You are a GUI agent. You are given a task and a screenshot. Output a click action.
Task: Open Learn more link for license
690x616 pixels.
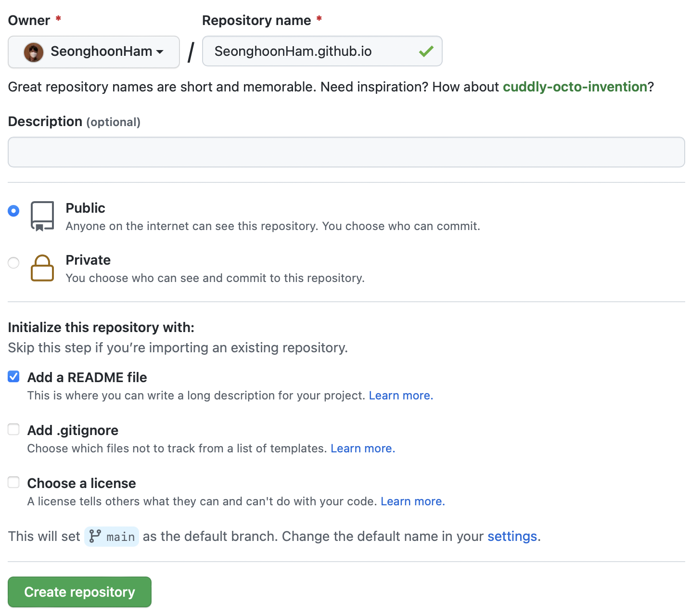point(413,501)
